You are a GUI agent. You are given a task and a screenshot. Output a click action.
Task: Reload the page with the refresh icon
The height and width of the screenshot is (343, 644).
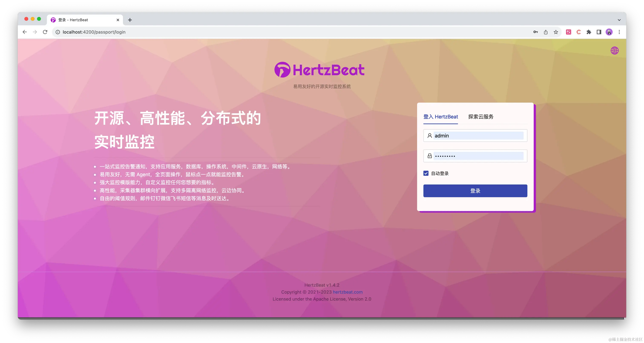click(45, 32)
